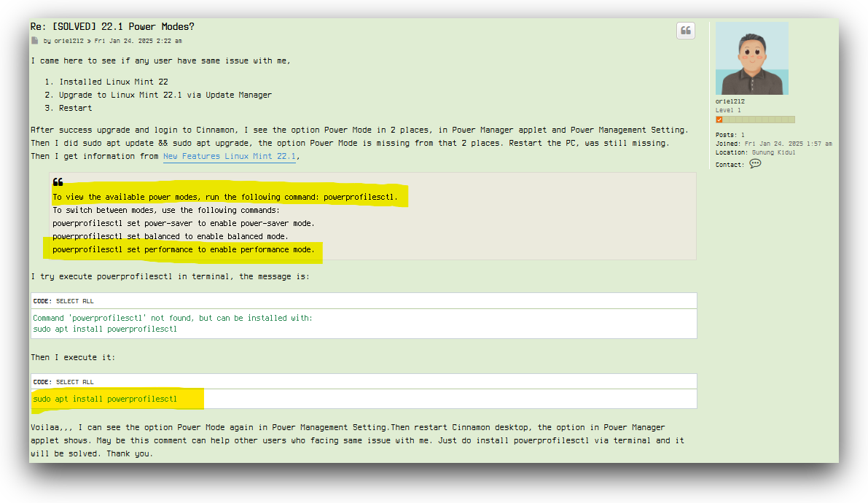Click the post date 'Fri Jan 24, 2025 2:22 am'
This screenshot has width=868, height=503.
(x=138, y=41)
